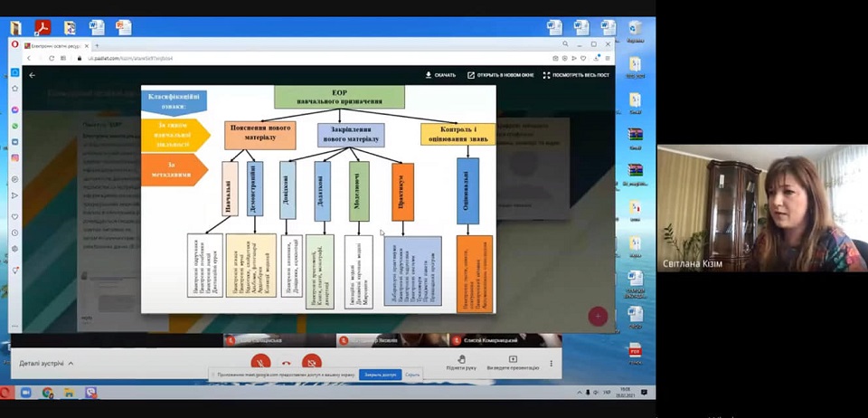Toggle the camera off button

point(311,363)
